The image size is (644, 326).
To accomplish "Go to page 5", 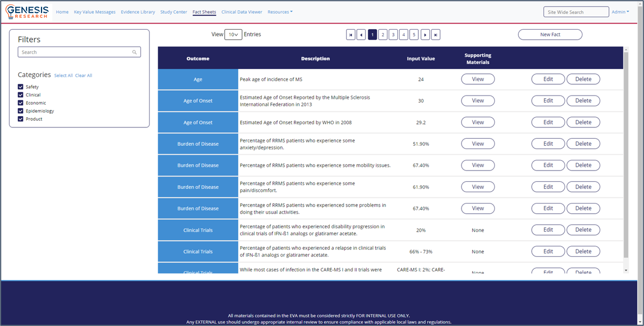I will [414, 35].
